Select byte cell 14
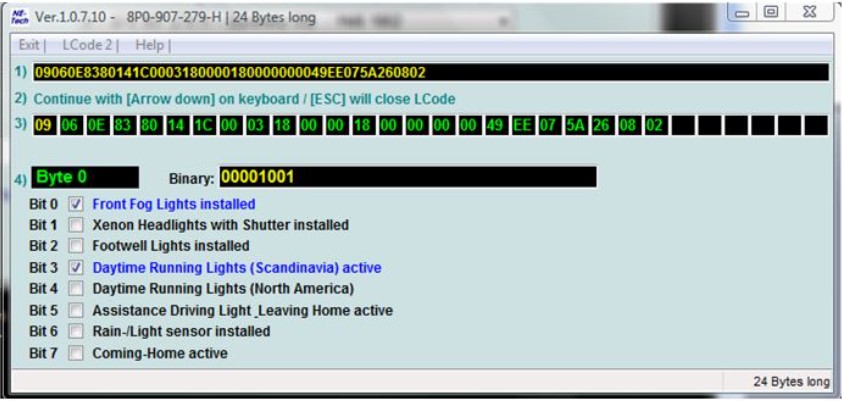 click(x=177, y=125)
